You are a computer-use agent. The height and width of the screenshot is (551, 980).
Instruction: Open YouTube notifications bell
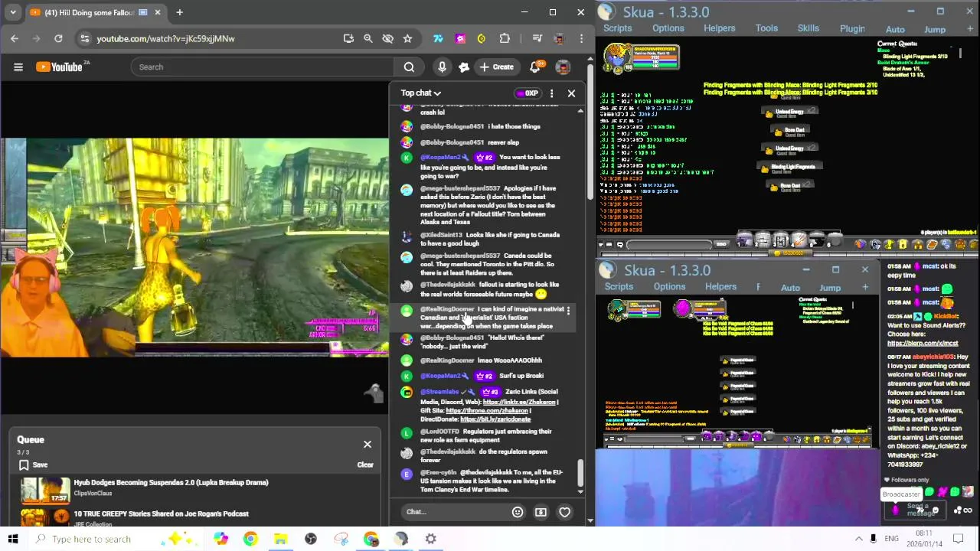click(x=535, y=67)
